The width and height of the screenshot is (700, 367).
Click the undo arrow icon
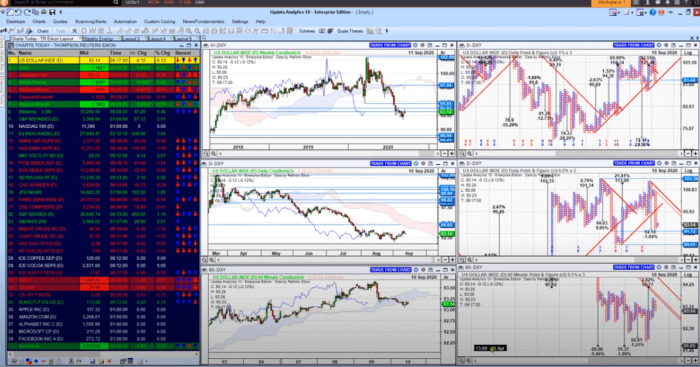(18, 12)
